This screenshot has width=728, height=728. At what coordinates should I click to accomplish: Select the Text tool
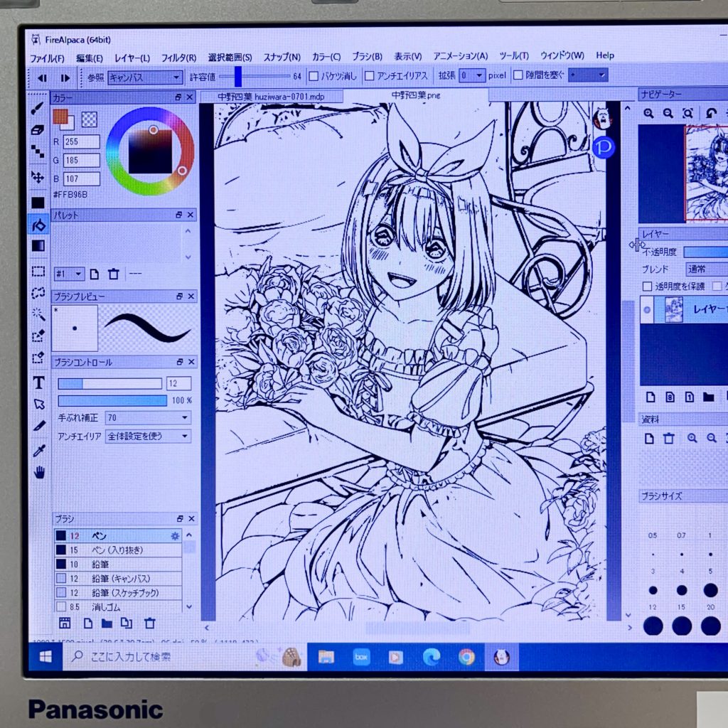(x=39, y=383)
